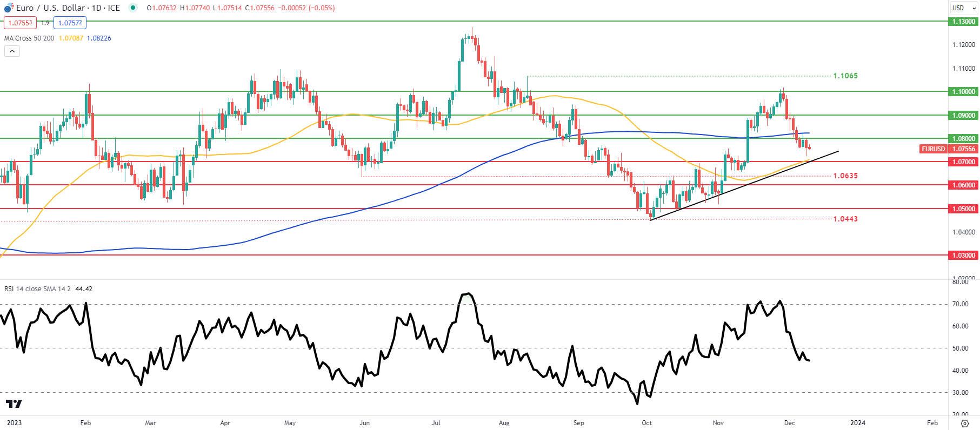Viewport: 980px width, 430px height.
Task: Click the green market status dot
Action: (x=133, y=8)
